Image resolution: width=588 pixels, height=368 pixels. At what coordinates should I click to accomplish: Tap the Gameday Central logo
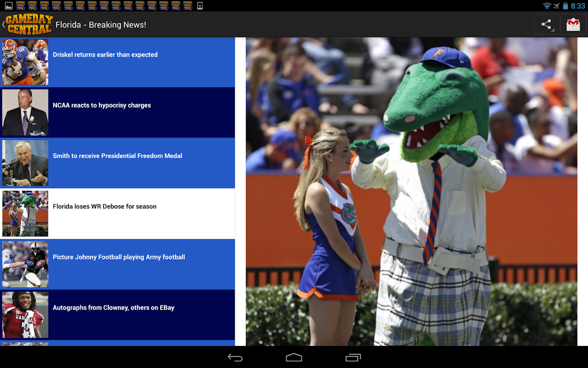click(x=29, y=25)
